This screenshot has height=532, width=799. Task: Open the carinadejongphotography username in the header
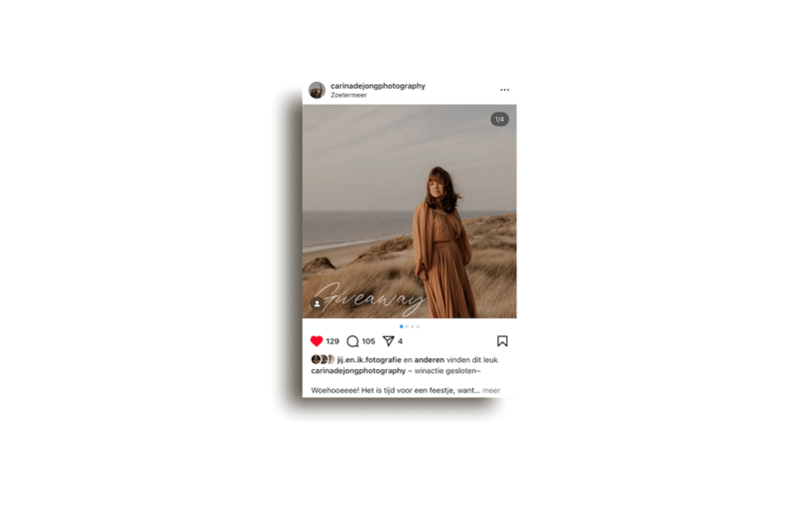379,86
